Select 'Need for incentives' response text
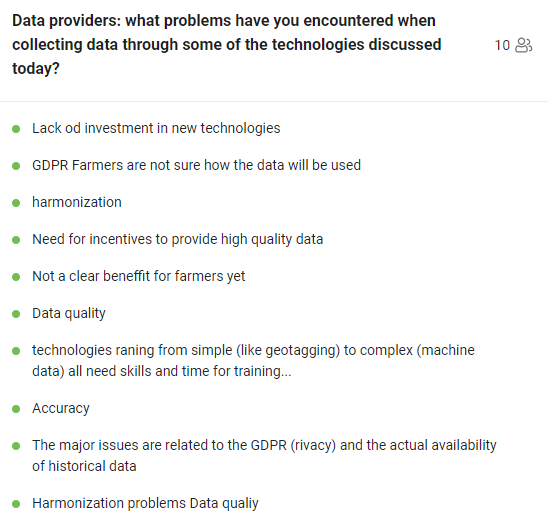The height and width of the screenshot is (532, 548). point(178,239)
